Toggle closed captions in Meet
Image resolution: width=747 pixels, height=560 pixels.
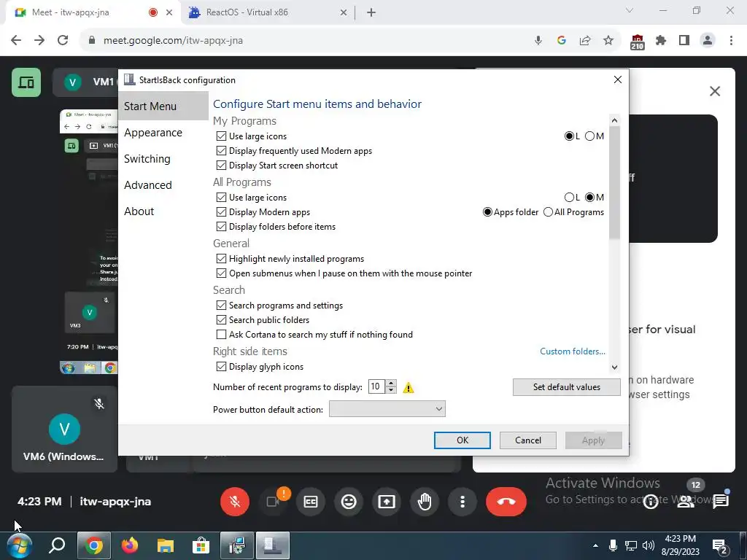coord(311,502)
